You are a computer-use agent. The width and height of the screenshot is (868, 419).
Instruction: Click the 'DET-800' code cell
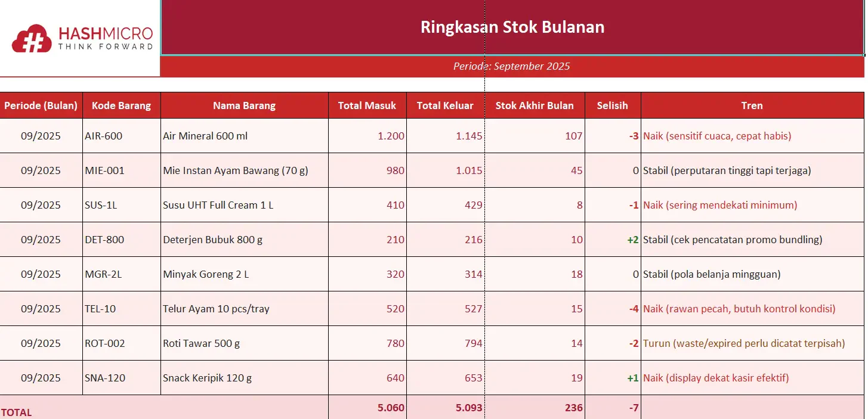click(x=122, y=240)
